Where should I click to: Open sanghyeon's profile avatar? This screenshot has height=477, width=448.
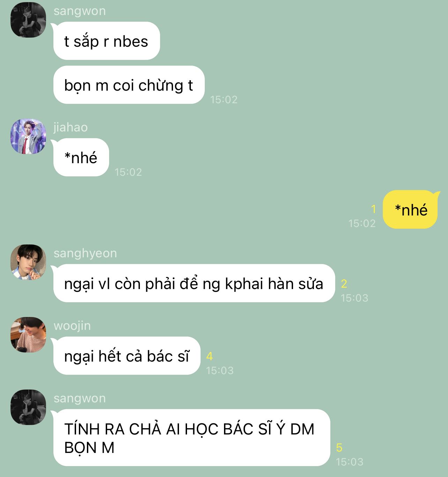pos(28,262)
